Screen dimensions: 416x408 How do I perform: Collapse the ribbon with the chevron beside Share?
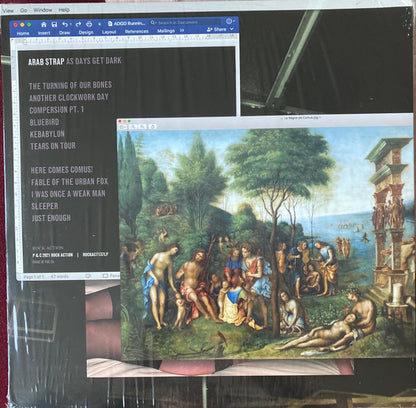pyautogui.click(x=232, y=29)
